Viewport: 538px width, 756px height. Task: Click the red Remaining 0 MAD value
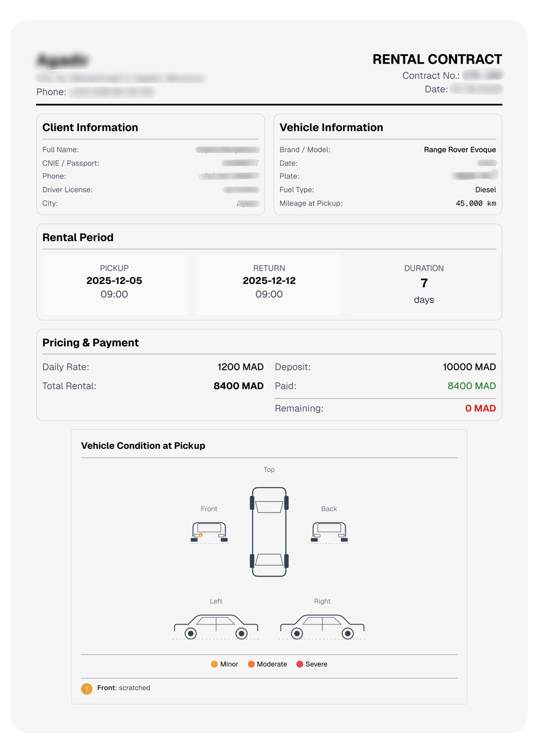(480, 408)
